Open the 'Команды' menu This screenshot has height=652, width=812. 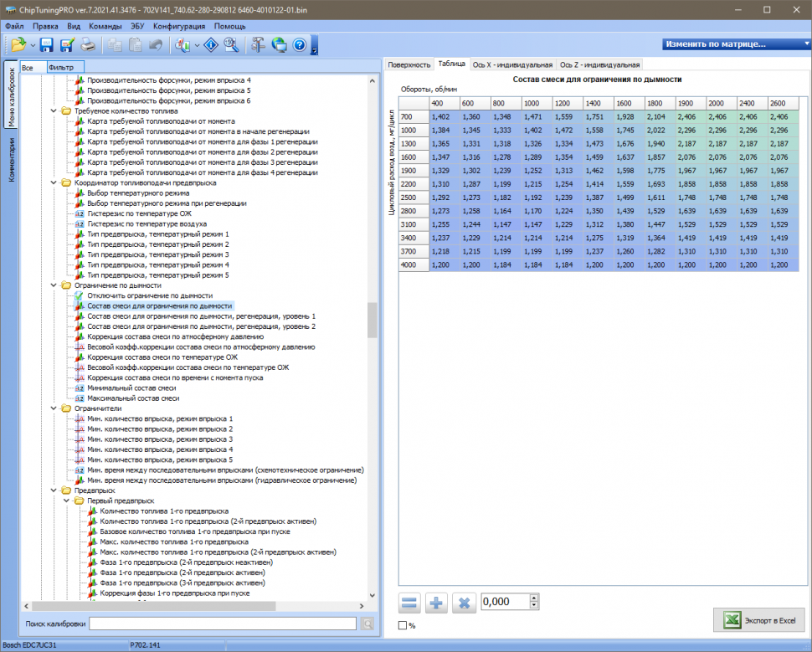point(105,26)
